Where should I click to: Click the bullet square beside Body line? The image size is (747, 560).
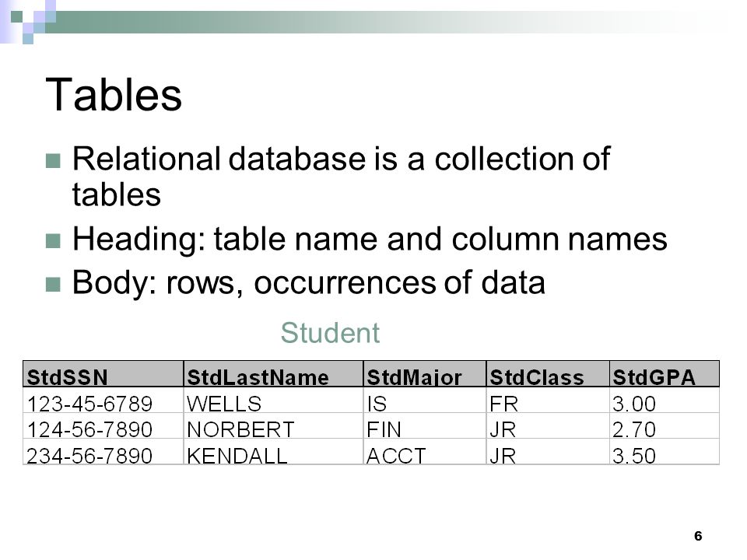pos(53,285)
